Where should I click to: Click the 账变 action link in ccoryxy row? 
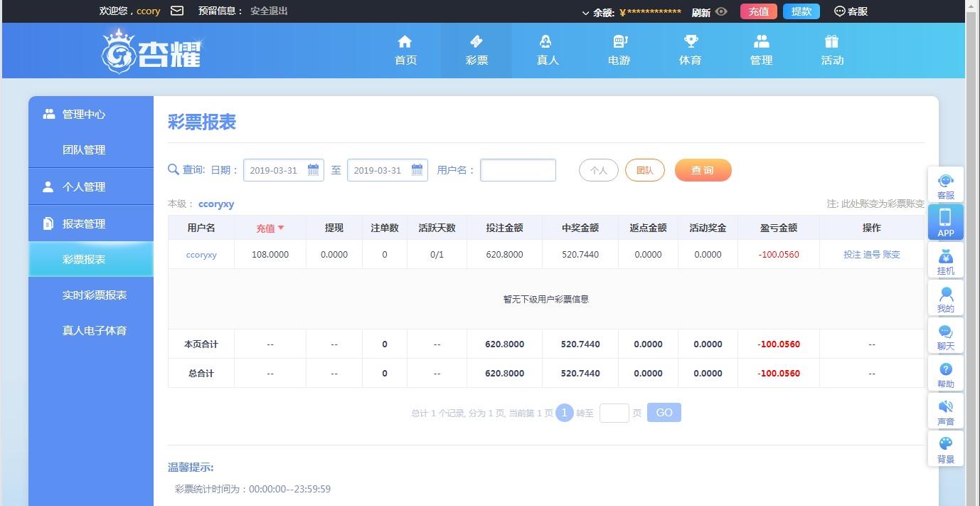pyautogui.click(x=891, y=254)
